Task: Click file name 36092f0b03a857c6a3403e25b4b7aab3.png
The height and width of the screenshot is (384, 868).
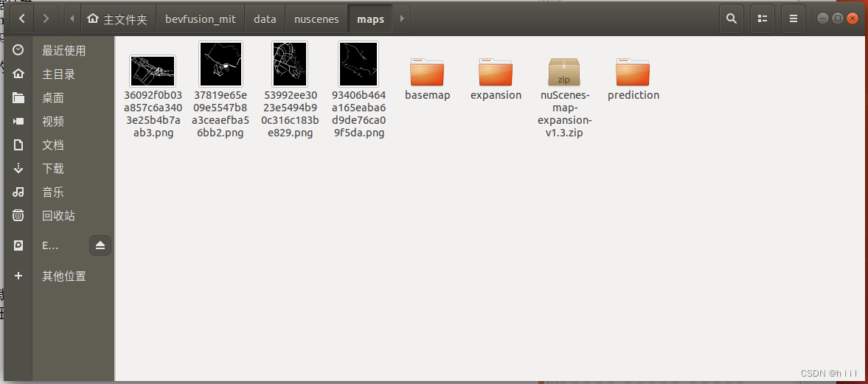Action: pyautogui.click(x=152, y=114)
